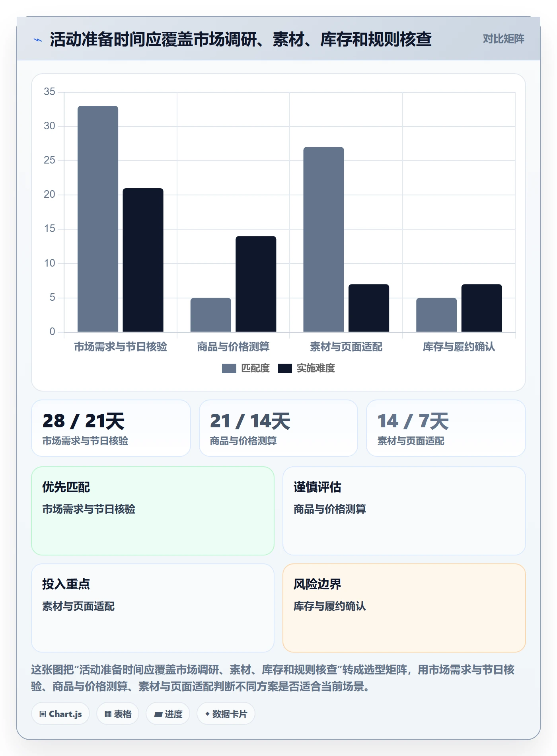The height and width of the screenshot is (756, 557).
Task: Open the 21 / 14天 stat card
Action: point(278,428)
